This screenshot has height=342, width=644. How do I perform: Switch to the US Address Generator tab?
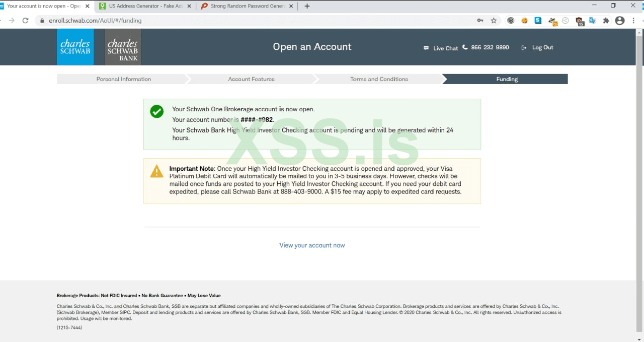(146, 6)
